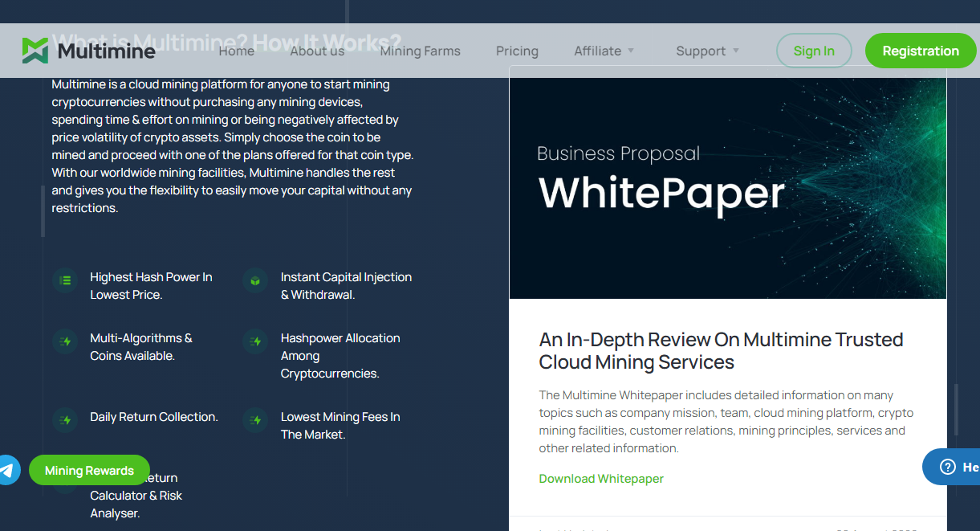Click 'Hashpower Allocation Among Cryptocurrencies' text
The image size is (980, 531).
click(x=340, y=356)
